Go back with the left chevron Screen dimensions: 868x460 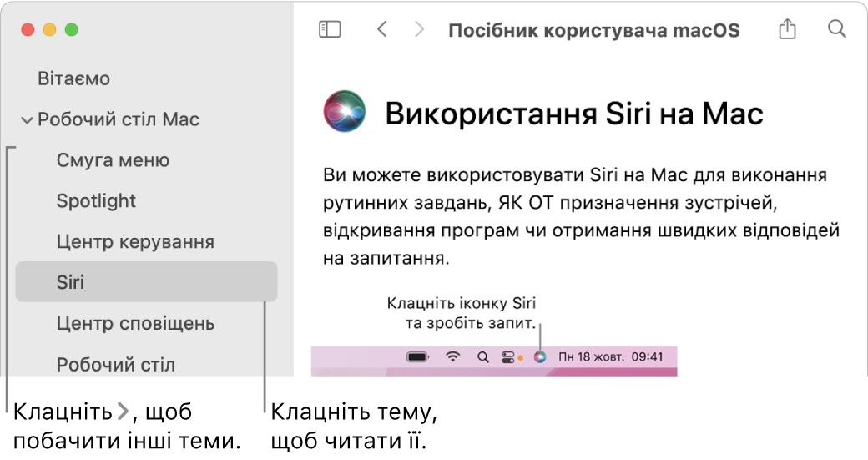pos(381,28)
